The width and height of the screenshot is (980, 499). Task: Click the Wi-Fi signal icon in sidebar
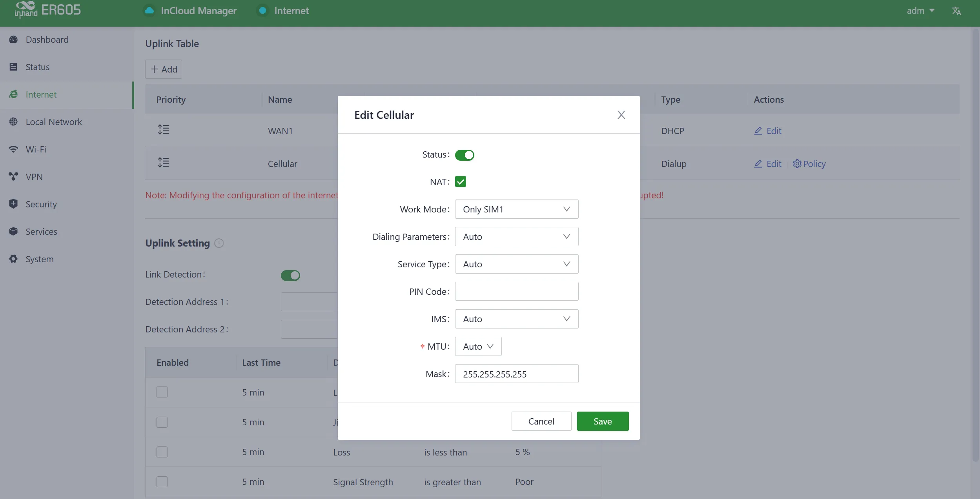(13, 149)
